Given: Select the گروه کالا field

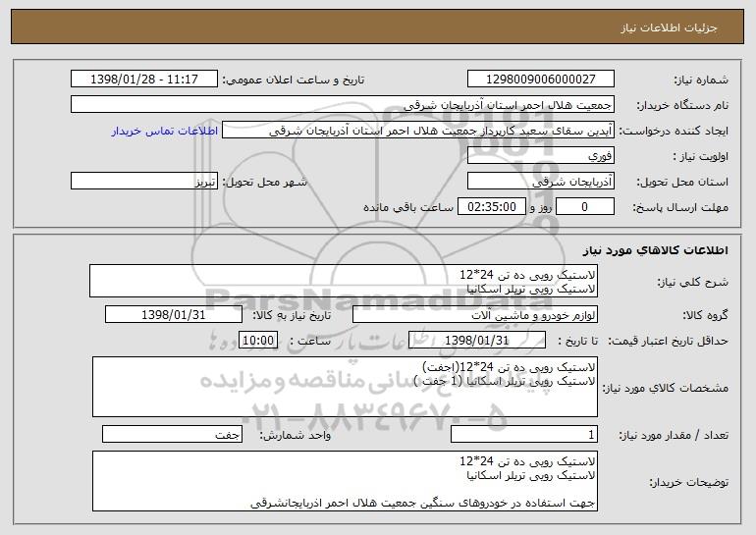Looking at the screenshot, I should pyautogui.click(x=475, y=315).
